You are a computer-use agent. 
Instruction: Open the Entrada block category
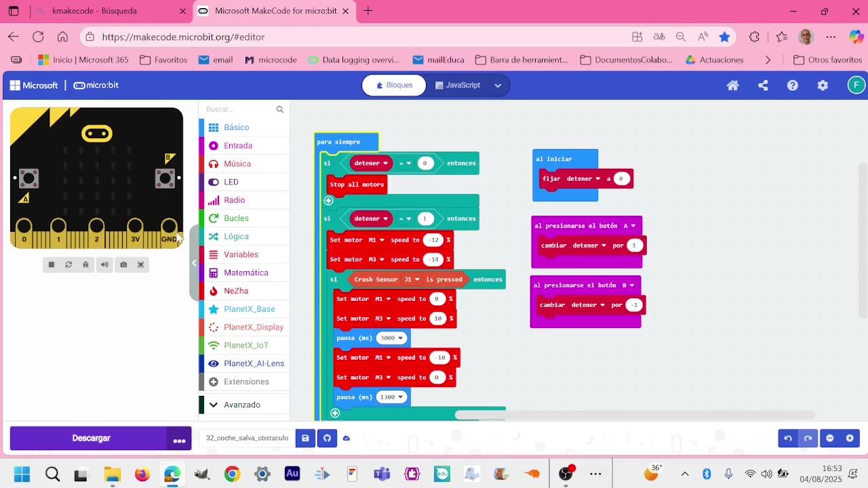click(x=244, y=146)
